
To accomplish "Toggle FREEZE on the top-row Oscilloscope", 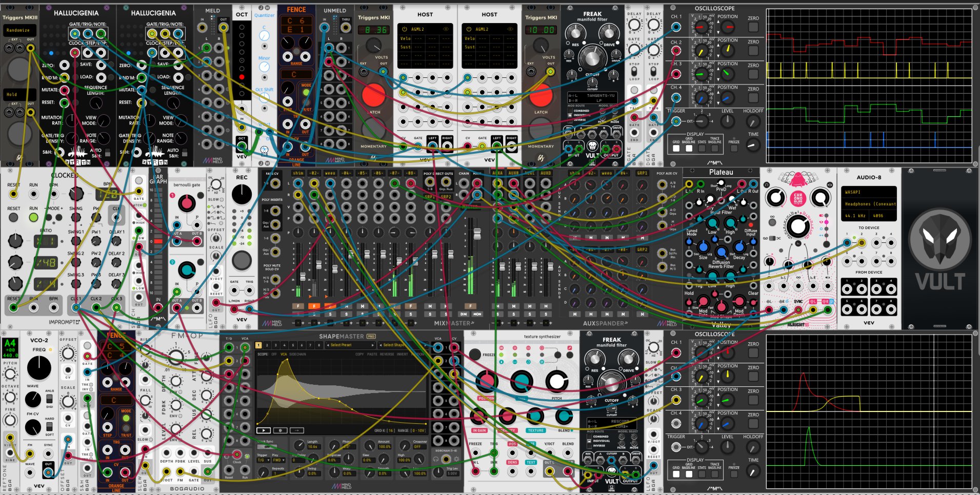I will click(734, 148).
